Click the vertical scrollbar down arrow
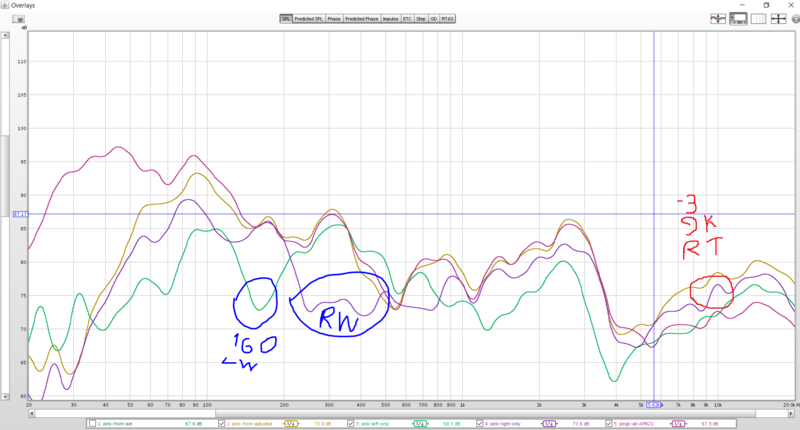 (x=5, y=396)
